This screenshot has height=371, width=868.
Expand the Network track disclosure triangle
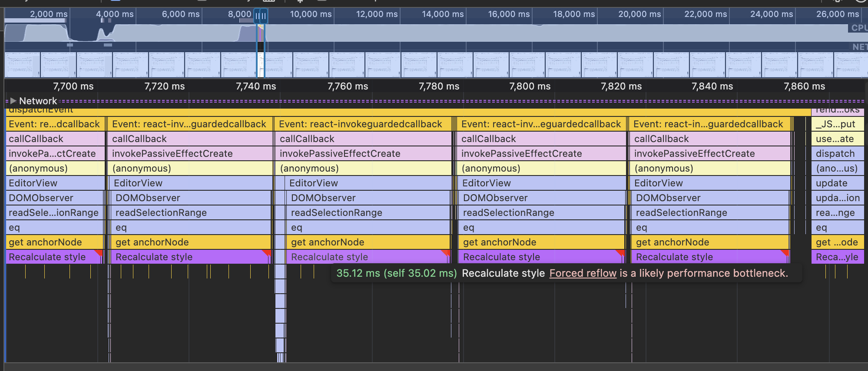(x=13, y=101)
